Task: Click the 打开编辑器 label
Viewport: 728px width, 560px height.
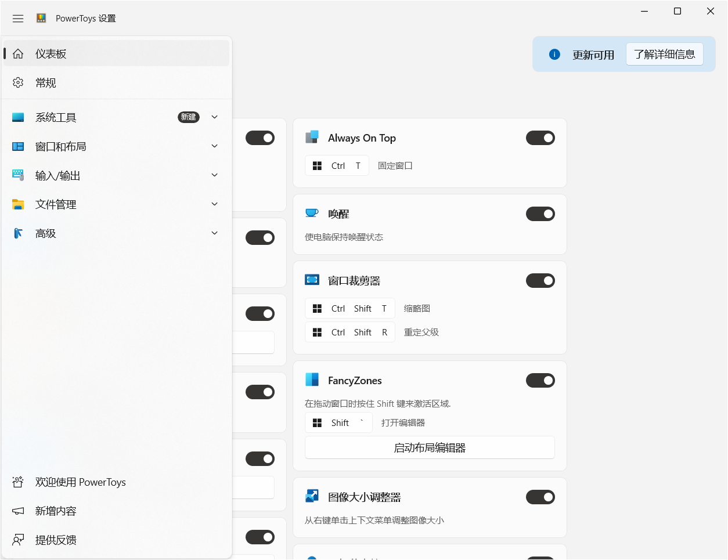Action: point(403,423)
